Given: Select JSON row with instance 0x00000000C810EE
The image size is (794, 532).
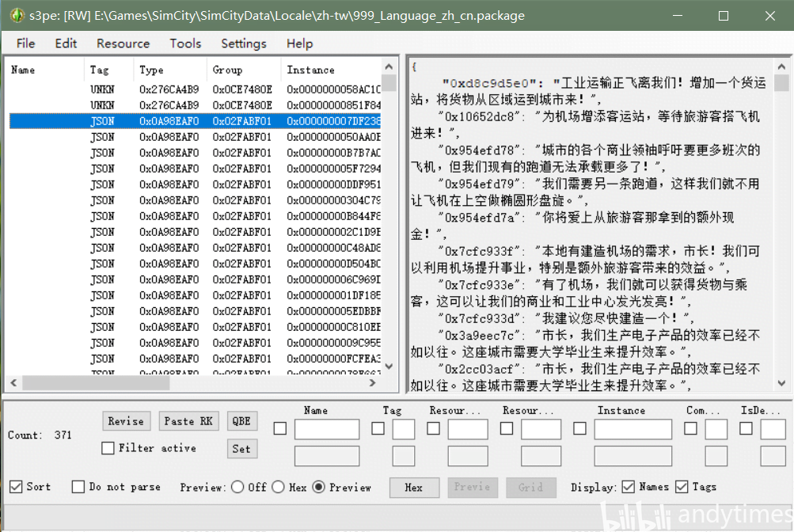Looking at the screenshot, I should coord(195,327).
